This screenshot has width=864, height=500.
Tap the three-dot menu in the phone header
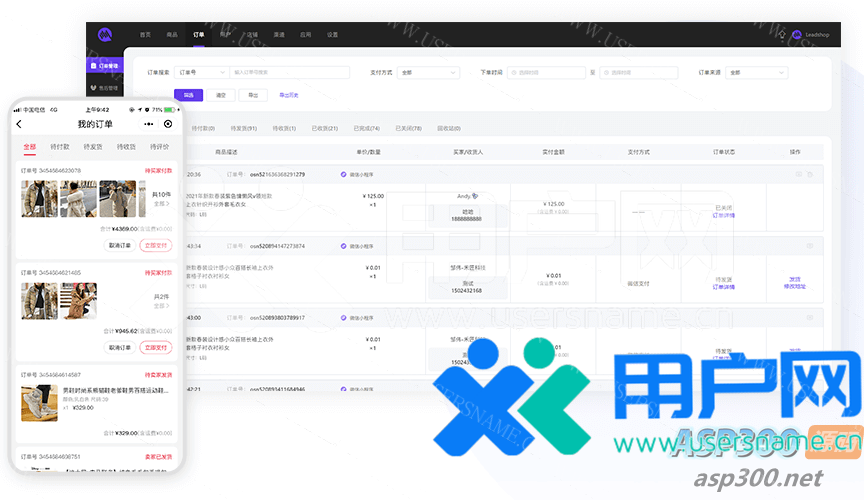tap(149, 124)
